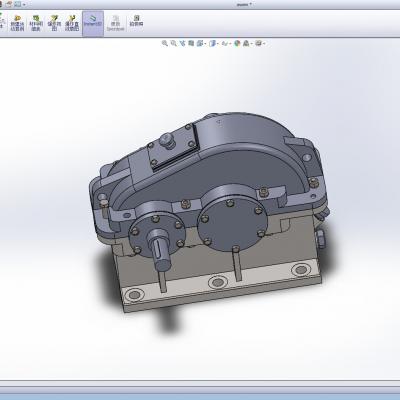Toggle Section View icon
Image resolution: width=400 pixels, height=400 pixels.
point(191,43)
